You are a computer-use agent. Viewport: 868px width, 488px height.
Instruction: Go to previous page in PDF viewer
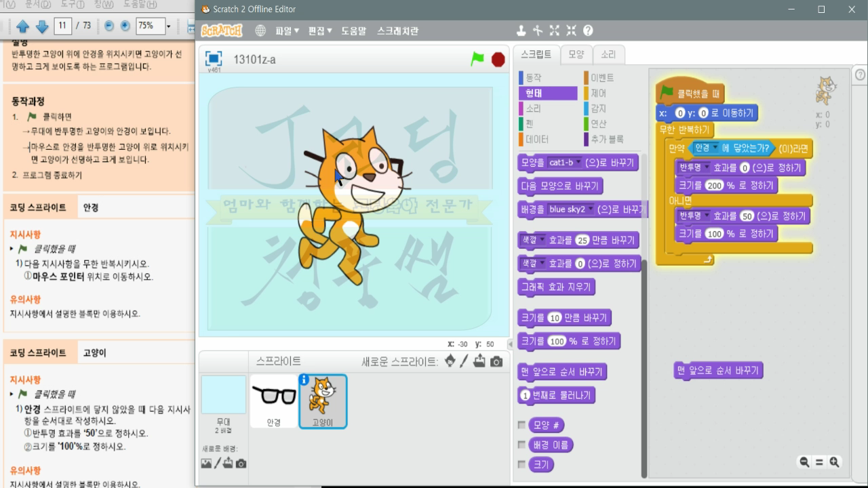[x=22, y=26]
